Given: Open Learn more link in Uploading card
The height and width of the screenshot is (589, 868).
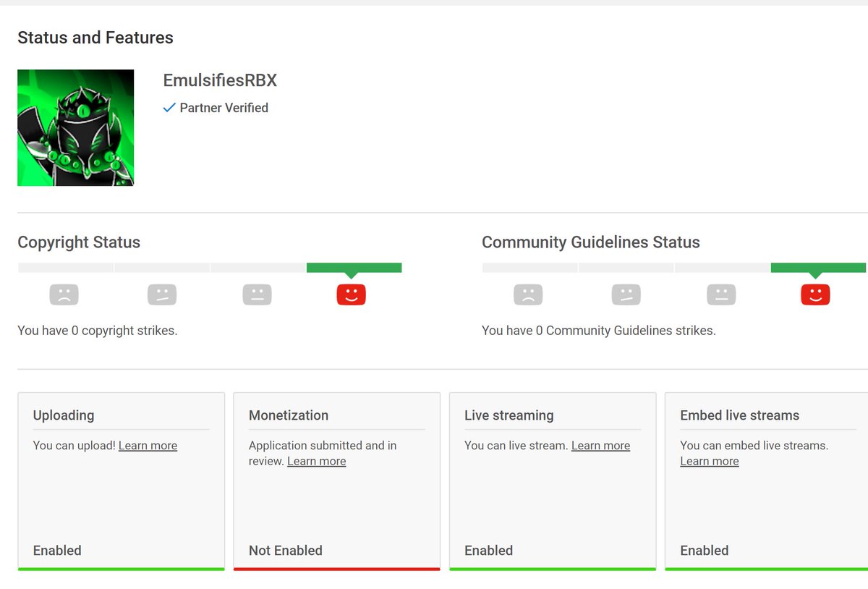Looking at the screenshot, I should (148, 446).
